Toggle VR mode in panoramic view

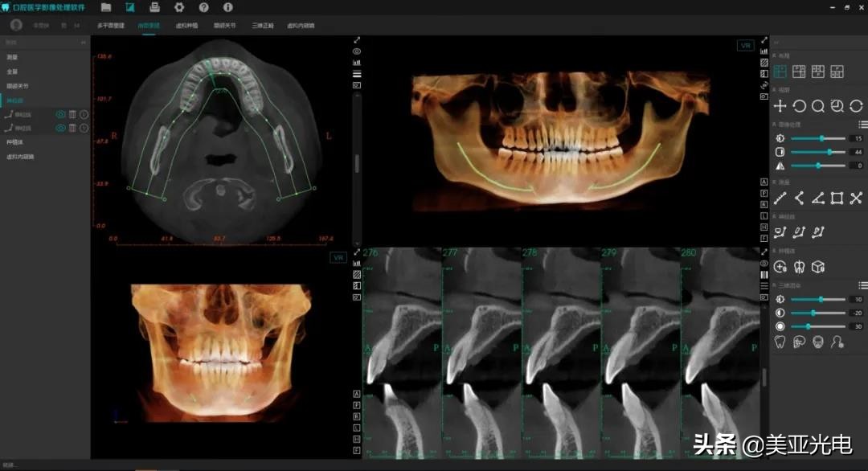pos(746,45)
